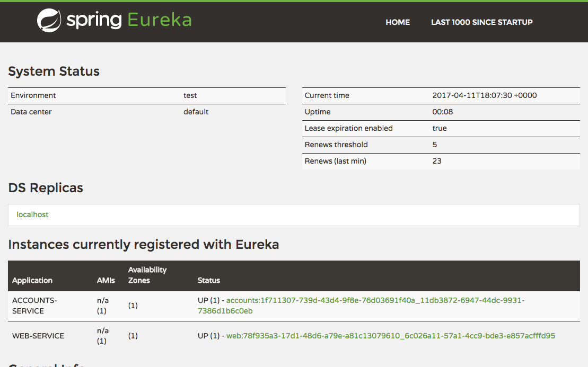This screenshot has height=367, width=588.
Task: Open the HOME navigation item
Action: [398, 22]
